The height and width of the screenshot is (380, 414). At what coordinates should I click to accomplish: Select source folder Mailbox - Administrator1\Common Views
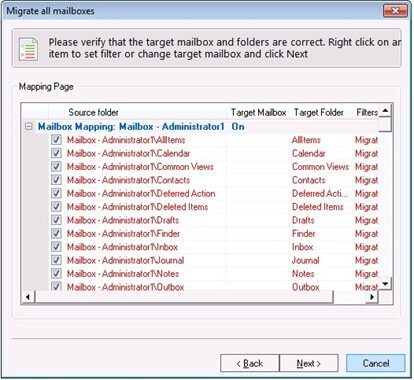pyautogui.click(x=140, y=167)
